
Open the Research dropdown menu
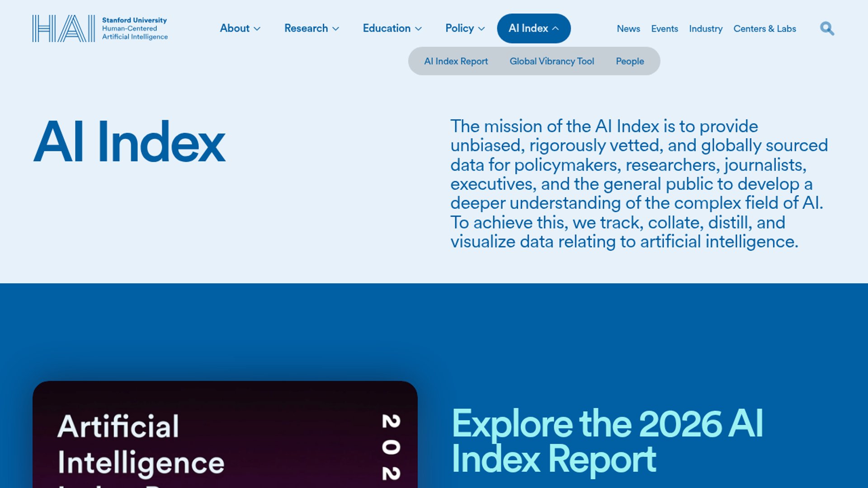click(311, 28)
